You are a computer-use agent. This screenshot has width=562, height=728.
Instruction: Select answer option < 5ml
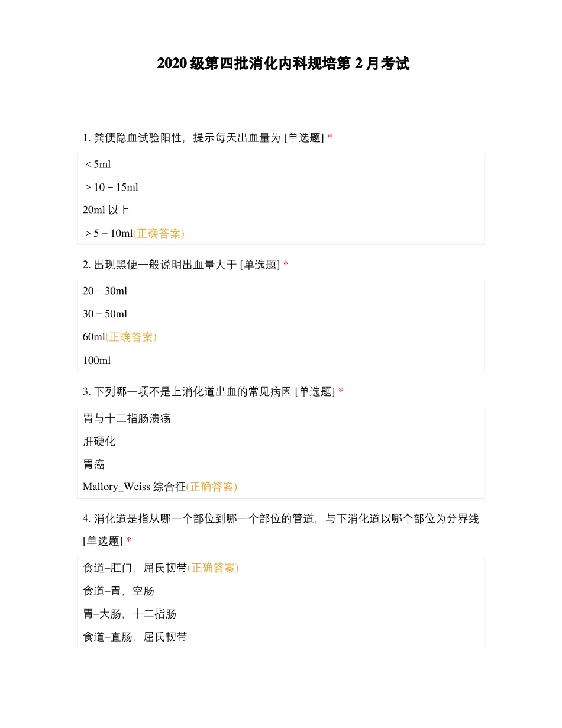click(98, 165)
